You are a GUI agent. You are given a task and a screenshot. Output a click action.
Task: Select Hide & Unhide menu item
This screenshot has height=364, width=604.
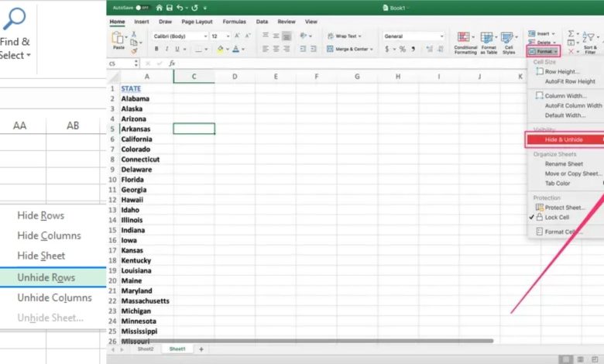[565, 139]
